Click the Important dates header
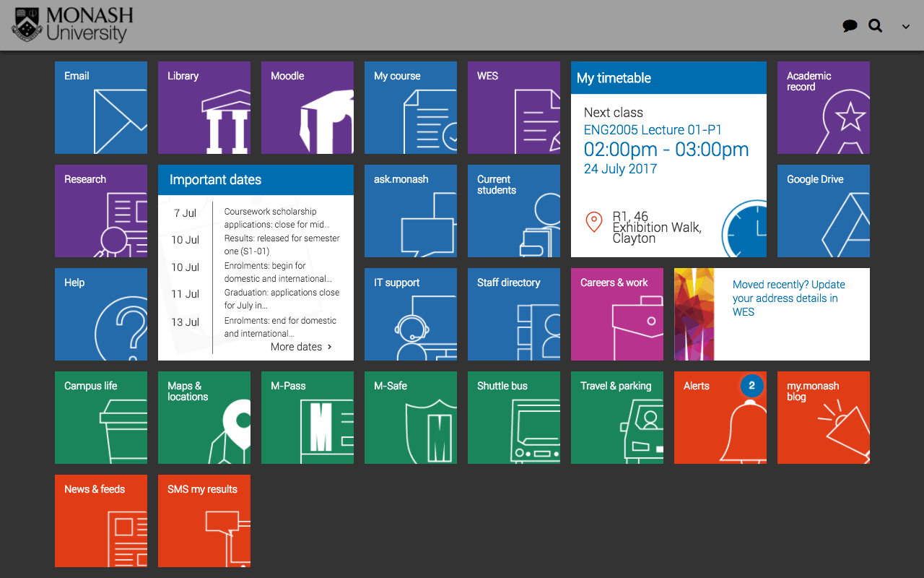Image resolution: width=924 pixels, height=578 pixels. click(256, 180)
